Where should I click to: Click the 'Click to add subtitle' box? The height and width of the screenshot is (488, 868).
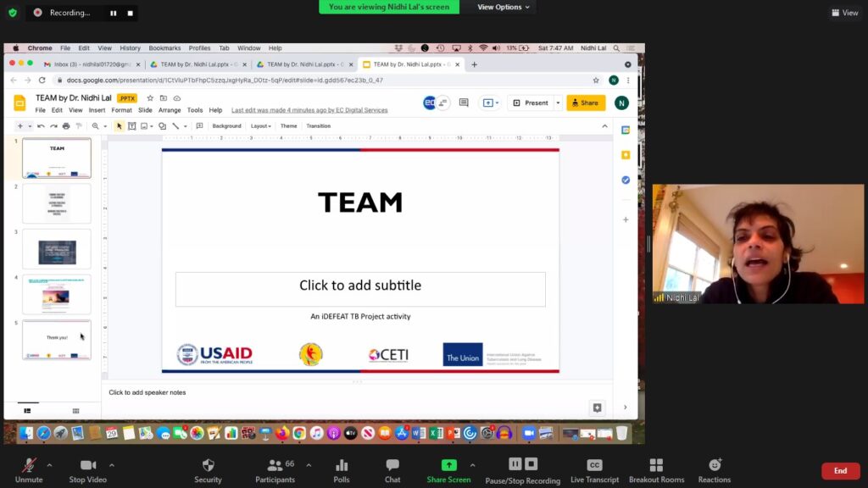pos(360,286)
